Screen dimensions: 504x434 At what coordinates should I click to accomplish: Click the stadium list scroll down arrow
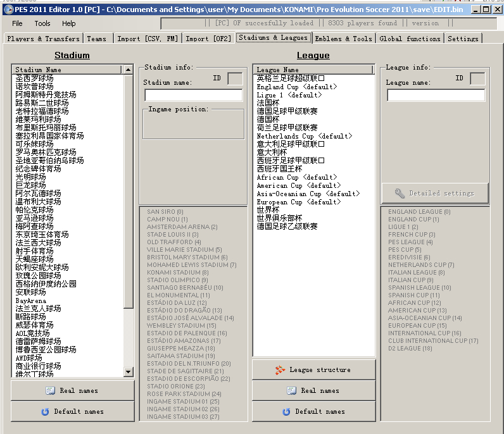(129, 372)
